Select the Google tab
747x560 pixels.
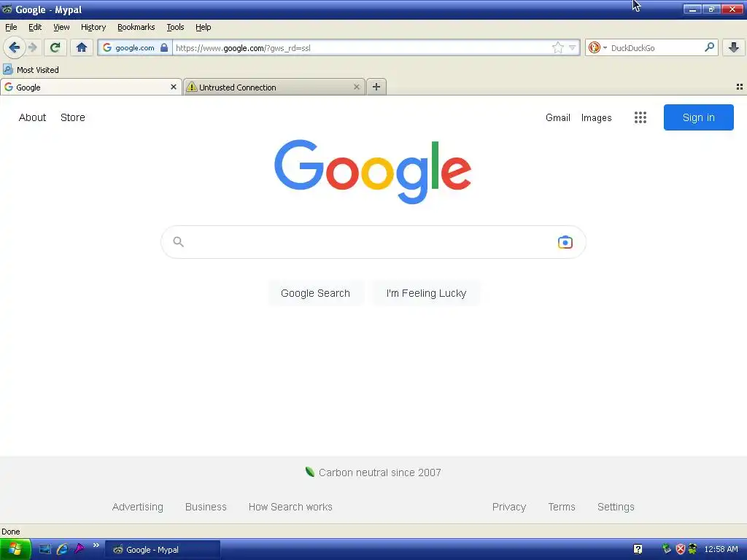click(91, 87)
